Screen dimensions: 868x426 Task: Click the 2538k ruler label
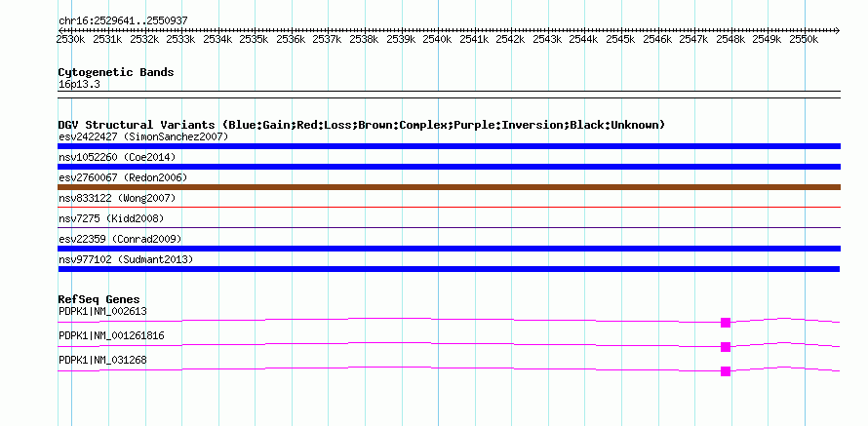click(364, 40)
